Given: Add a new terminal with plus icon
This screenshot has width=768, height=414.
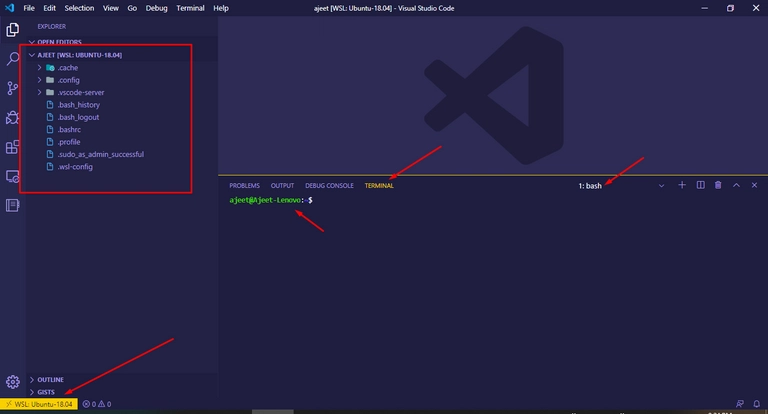Looking at the screenshot, I should (682, 185).
